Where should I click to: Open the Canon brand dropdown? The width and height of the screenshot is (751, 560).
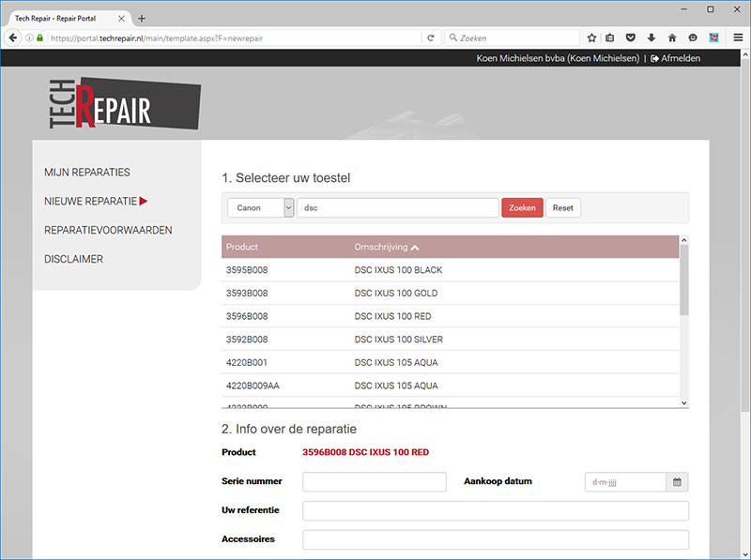261,207
